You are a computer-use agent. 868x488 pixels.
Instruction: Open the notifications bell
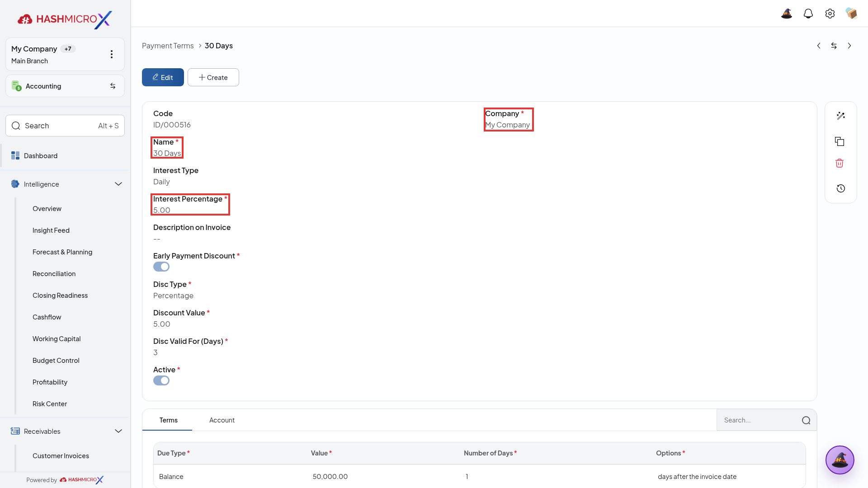[x=808, y=14]
